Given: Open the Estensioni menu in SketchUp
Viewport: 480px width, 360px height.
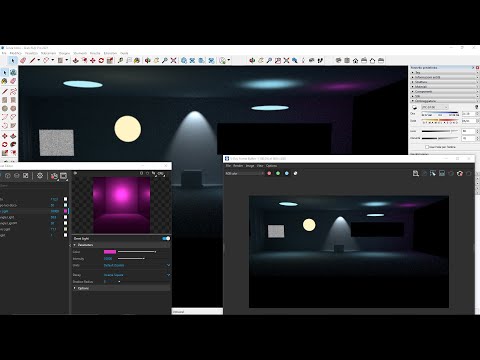Looking at the screenshot, I should [x=110, y=53].
